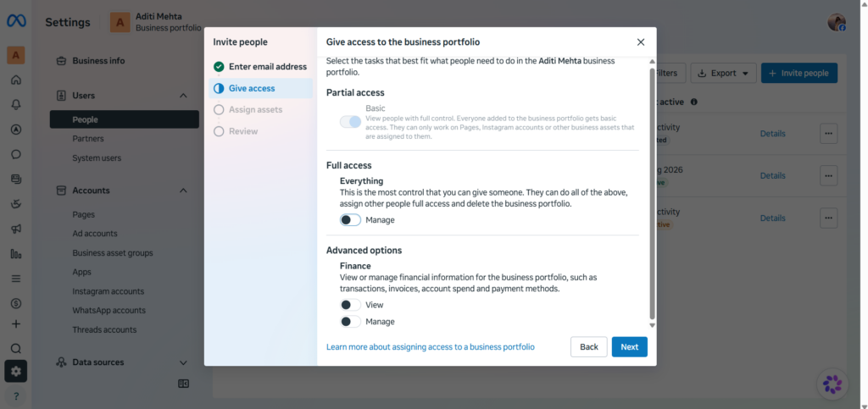
Task: Open more options for second person row
Action: [x=828, y=175]
